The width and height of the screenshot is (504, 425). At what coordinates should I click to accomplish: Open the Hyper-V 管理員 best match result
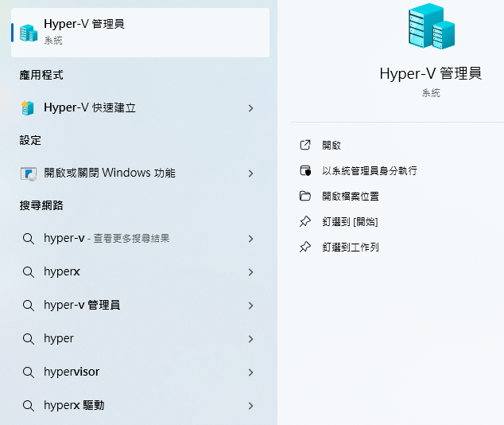coord(140,33)
